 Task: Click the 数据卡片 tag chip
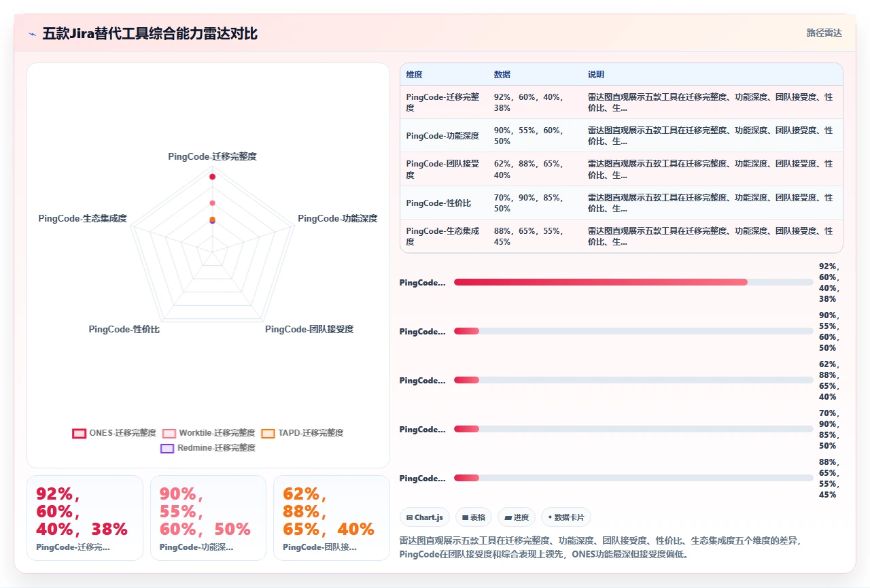566,517
